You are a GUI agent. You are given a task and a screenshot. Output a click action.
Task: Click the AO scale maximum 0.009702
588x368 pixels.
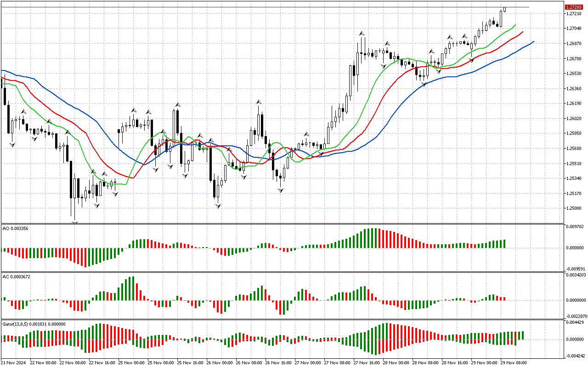coord(575,227)
